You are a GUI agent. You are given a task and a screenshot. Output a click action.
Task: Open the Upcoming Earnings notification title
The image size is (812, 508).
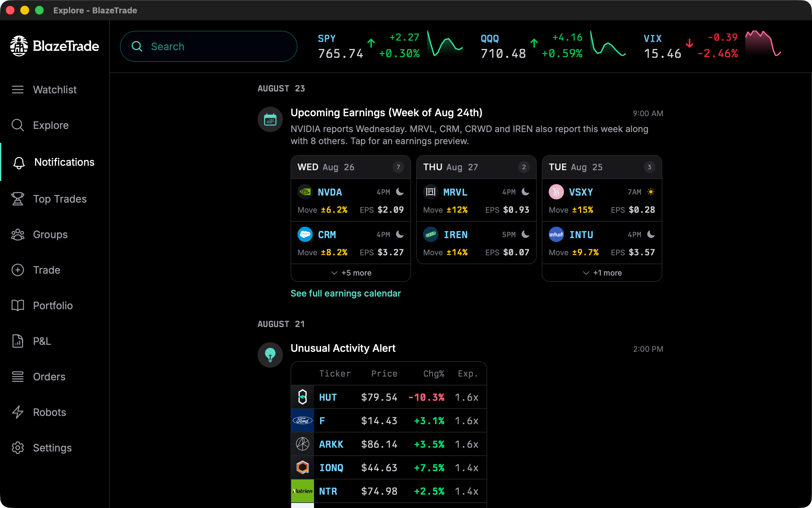tap(387, 112)
